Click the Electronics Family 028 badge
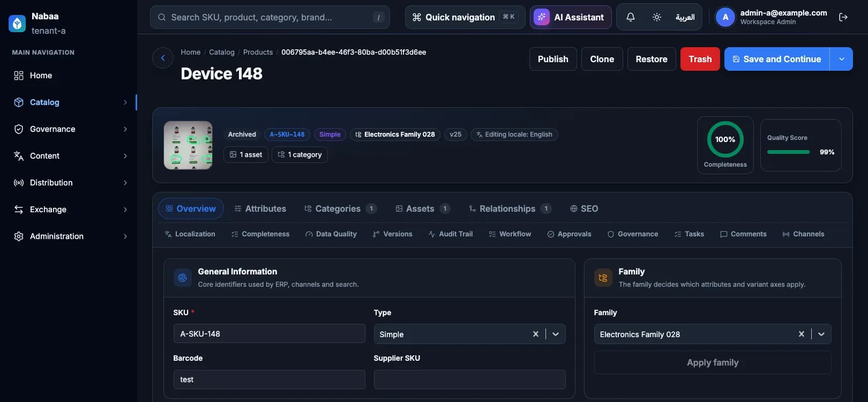The height and width of the screenshot is (402, 868). [x=395, y=135]
